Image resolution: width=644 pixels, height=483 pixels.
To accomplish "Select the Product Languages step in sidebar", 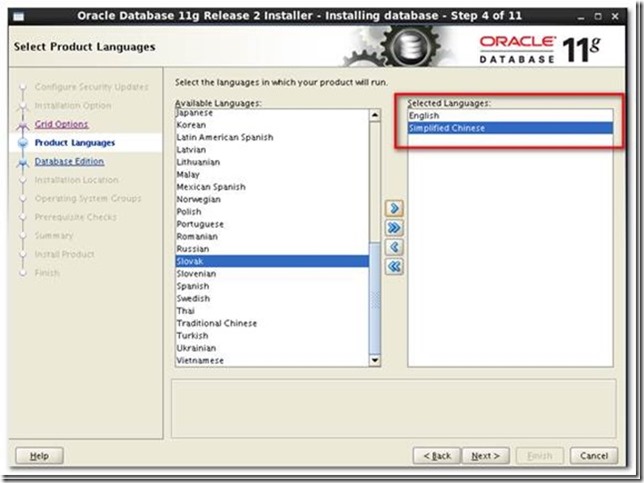I will click(75, 143).
